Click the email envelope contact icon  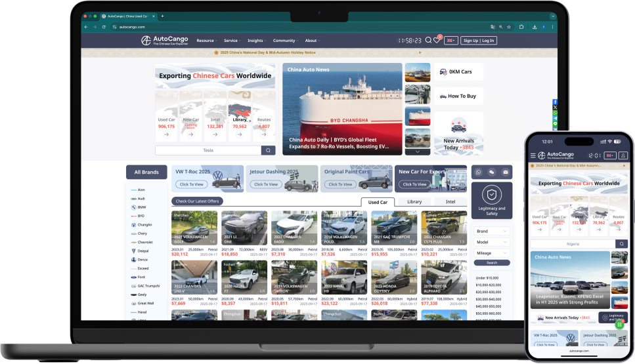tap(505, 172)
